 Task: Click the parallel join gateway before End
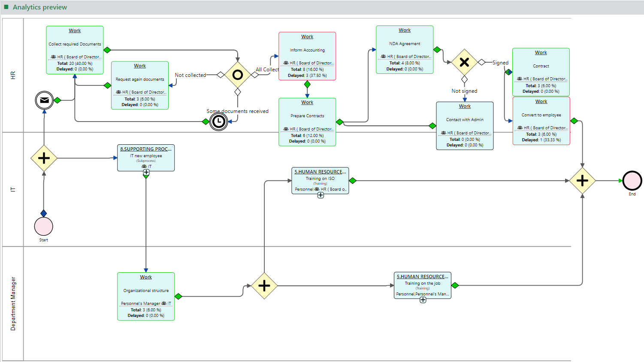[582, 180]
